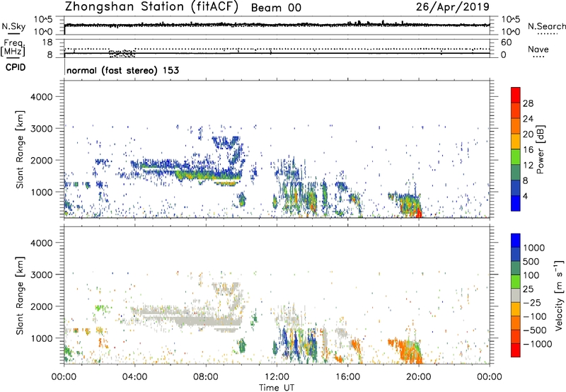Screen dimensions: 566x392
Task: Click the "Zhongshan Station (fitACF)" plot title
Action: [151, 7]
